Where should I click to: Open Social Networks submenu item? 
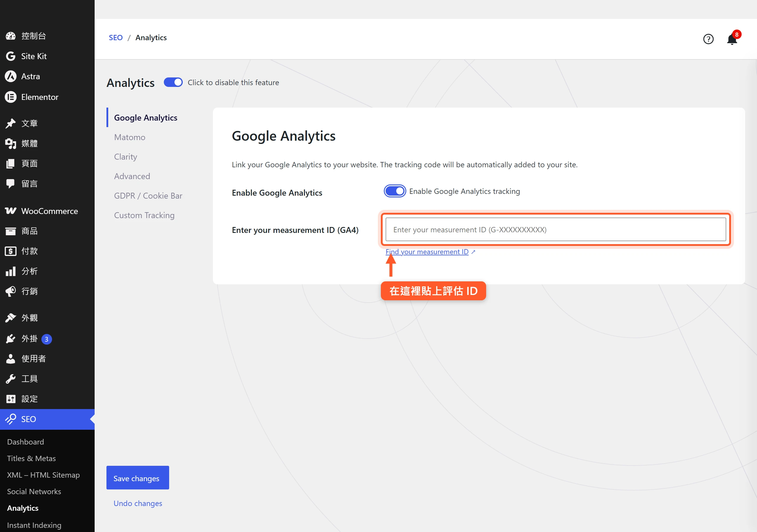34,492
